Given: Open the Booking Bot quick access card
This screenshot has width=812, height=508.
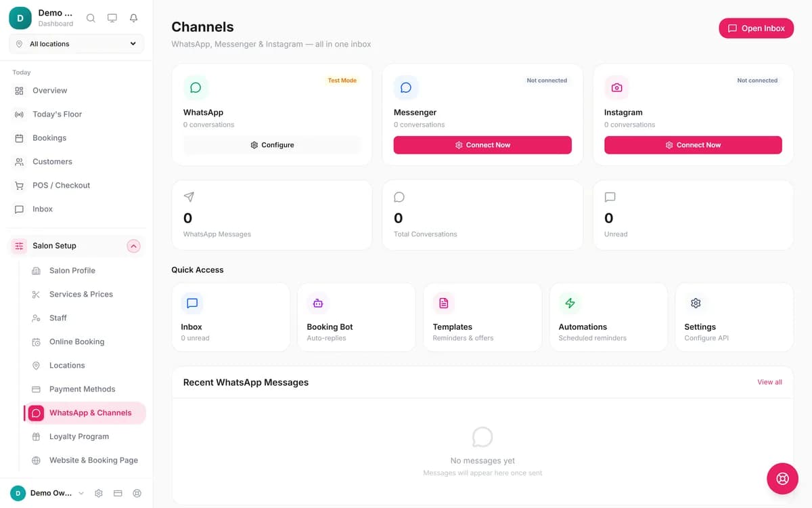Looking at the screenshot, I should point(357,318).
